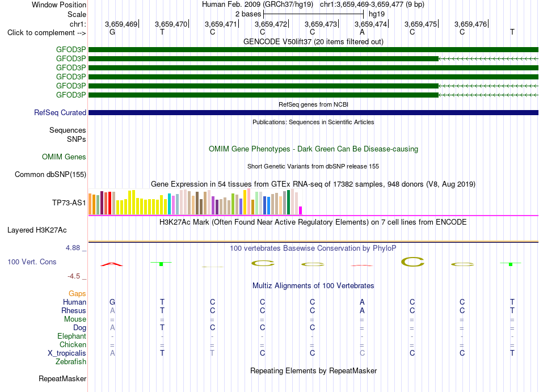Click coordinate label 3,659,476
The height and width of the screenshot is (392, 539).
pos(470,24)
